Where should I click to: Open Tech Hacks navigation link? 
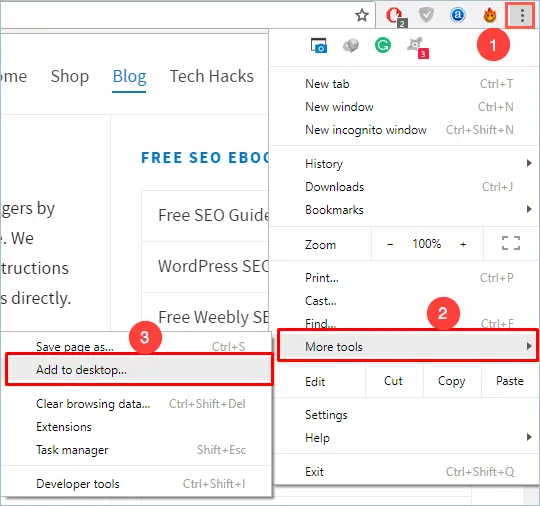[212, 76]
